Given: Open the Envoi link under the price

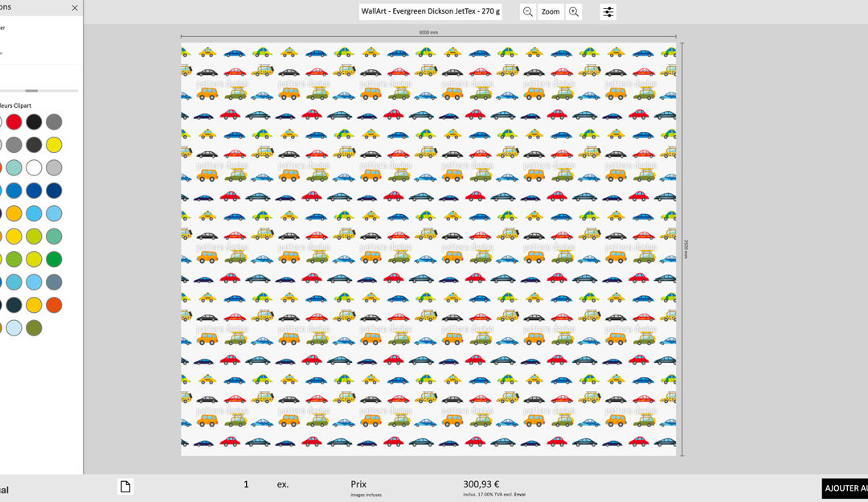Looking at the screenshot, I should click(x=519, y=495).
